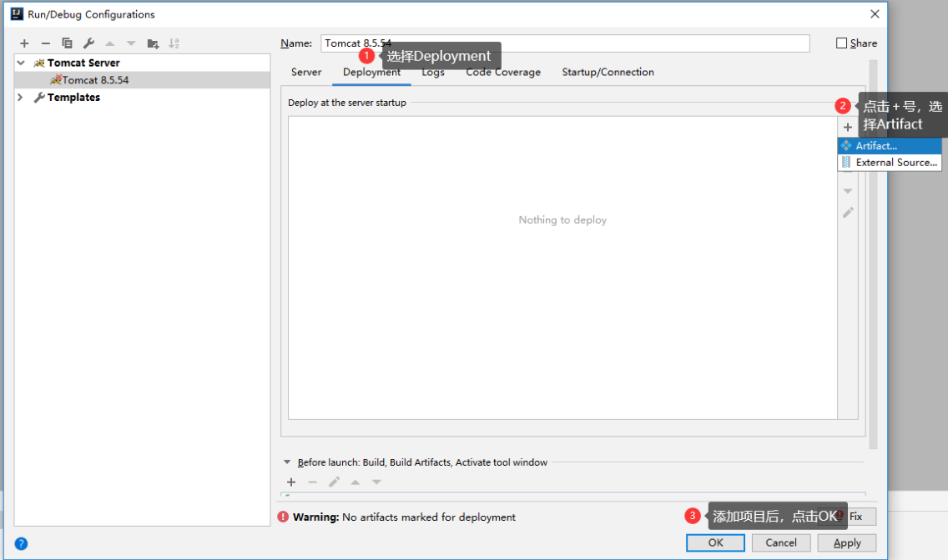948x560 pixels.
Task: Sort configurations alphabetically icon
Action: pyautogui.click(x=174, y=43)
